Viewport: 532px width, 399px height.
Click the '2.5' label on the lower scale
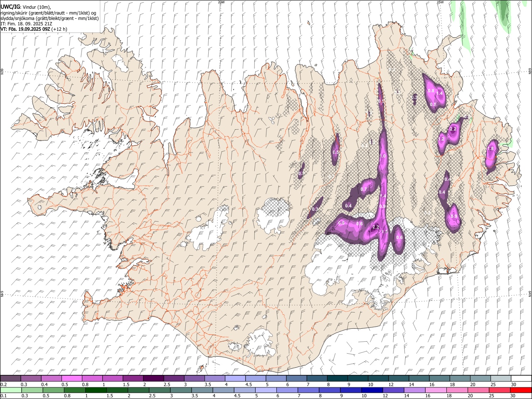click(152, 396)
